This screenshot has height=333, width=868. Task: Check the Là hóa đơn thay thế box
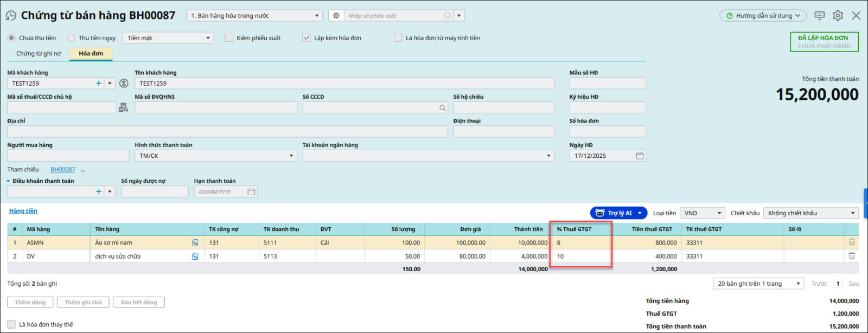[x=11, y=324]
